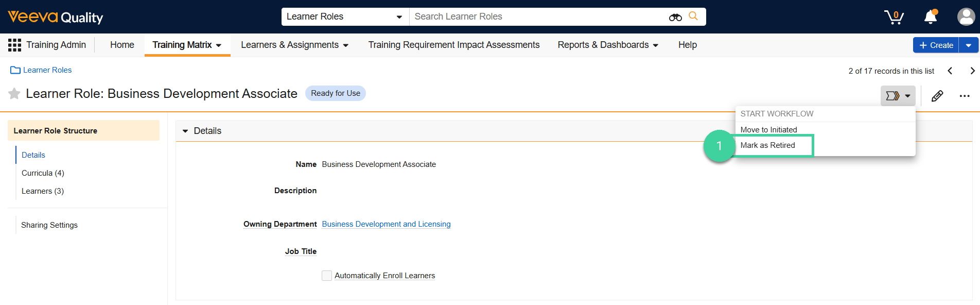Click the Search Learner Roles field
Viewport: 980px width, 305px height.
(538, 16)
